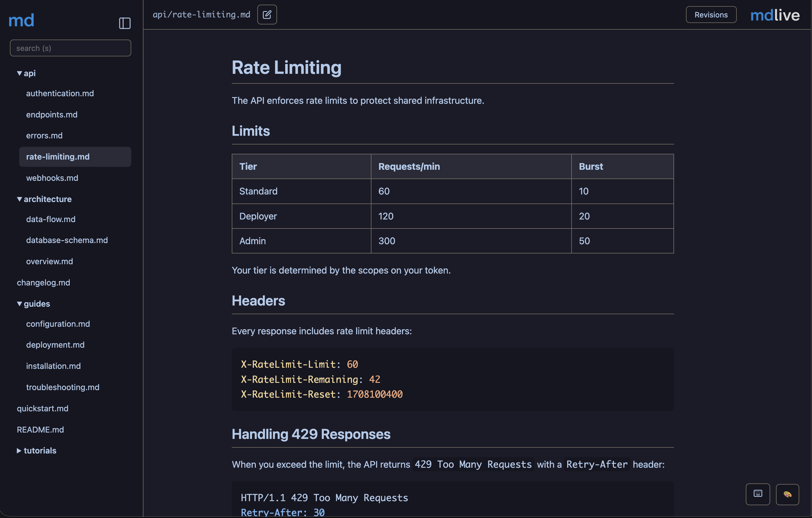Click the edit file pencil icon
Viewport: 812px width, 518px height.
(x=267, y=15)
